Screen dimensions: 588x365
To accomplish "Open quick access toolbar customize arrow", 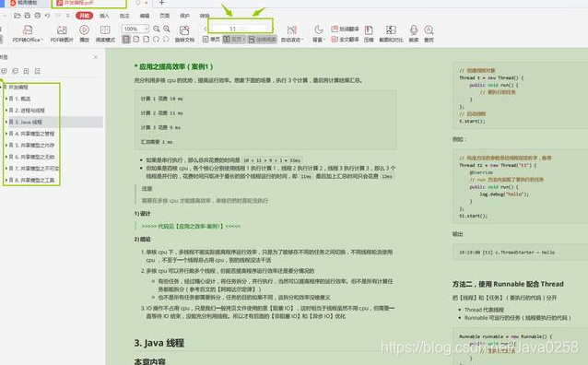I will click(x=67, y=16).
